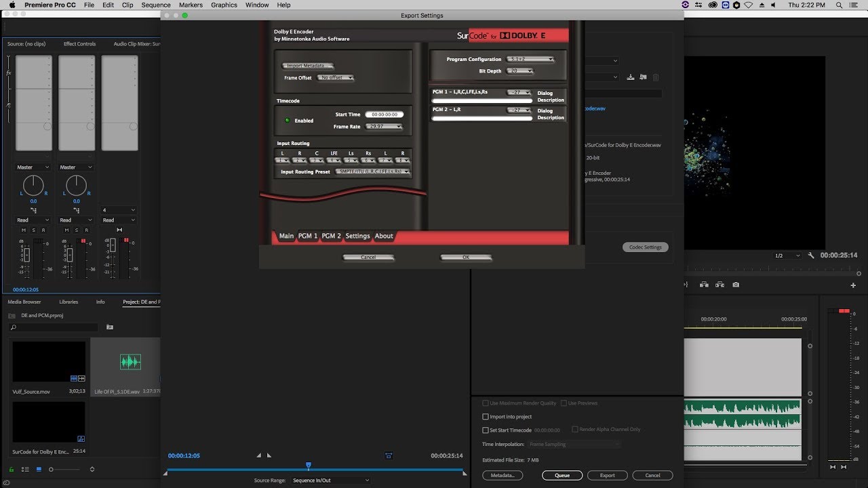This screenshot has height=488, width=868.
Task: Click the channel output icon on third mixer track
Action: pyautogui.click(x=119, y=229)
